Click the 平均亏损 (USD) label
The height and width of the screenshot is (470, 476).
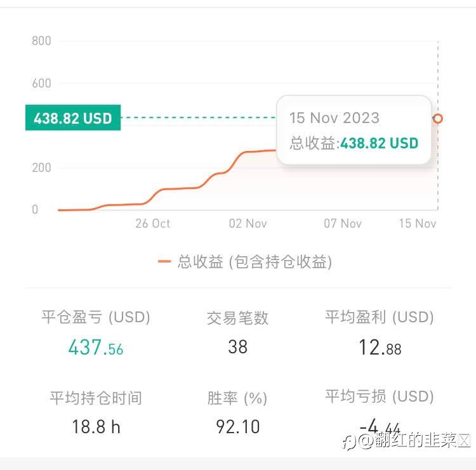point(380,396)
